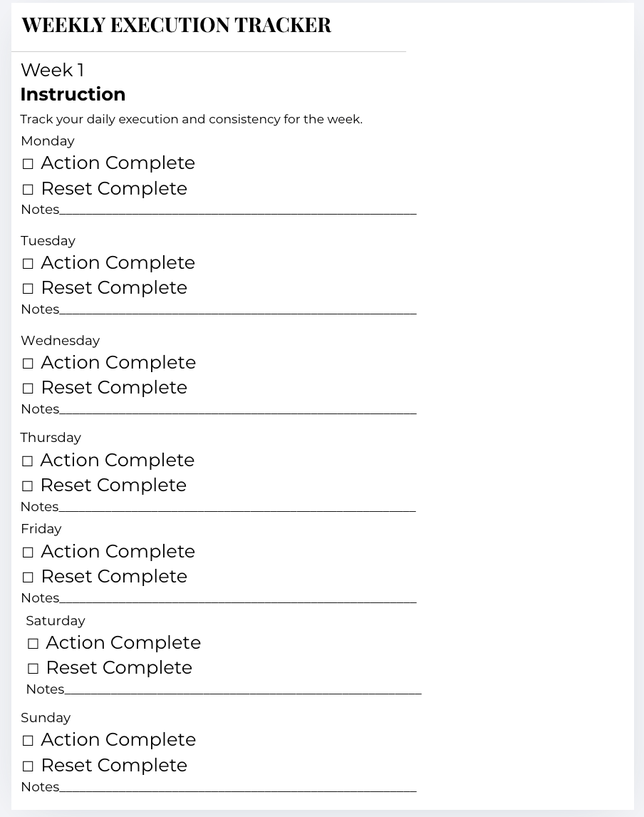Select Friday's Notes line
This screenshot has width=644, height=817.
[x=237, y=598]
